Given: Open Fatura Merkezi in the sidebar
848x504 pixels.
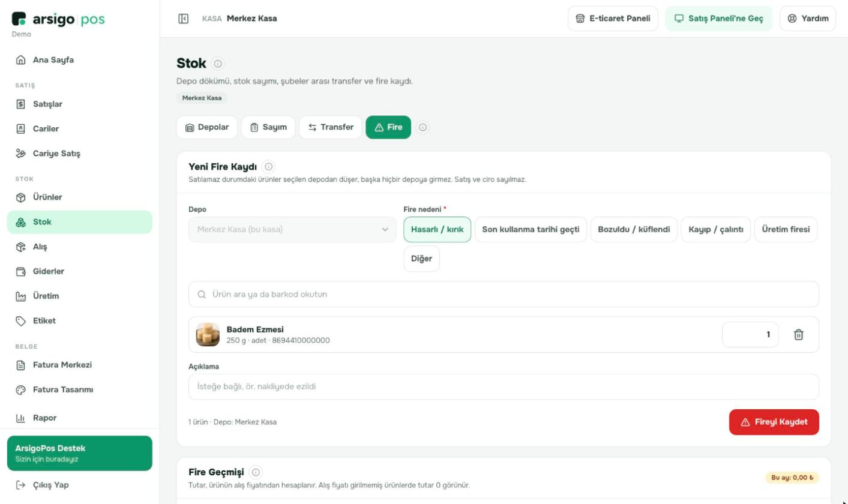Looking at the screenshot, I should [80, 365].
